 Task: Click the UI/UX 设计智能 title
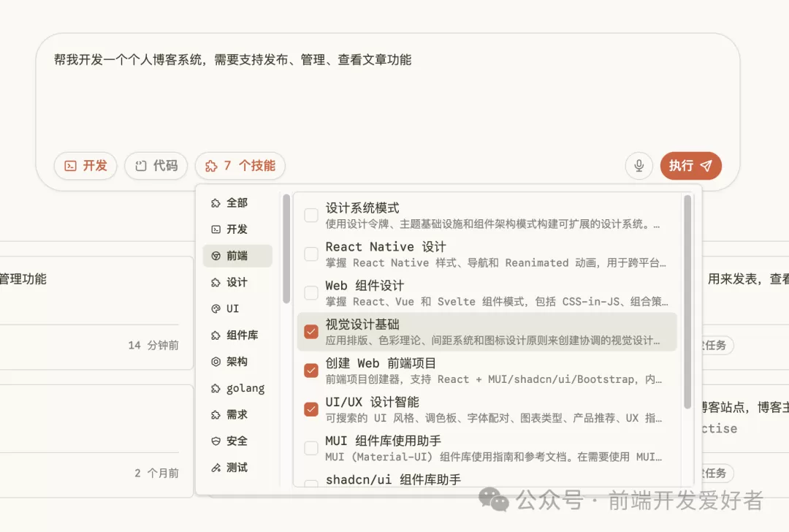[x=373, y=402]
